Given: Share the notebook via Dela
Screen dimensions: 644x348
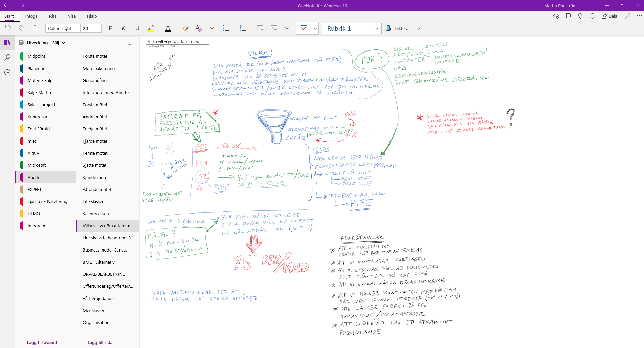Looking at the screenshot, I should coord(609,16).
